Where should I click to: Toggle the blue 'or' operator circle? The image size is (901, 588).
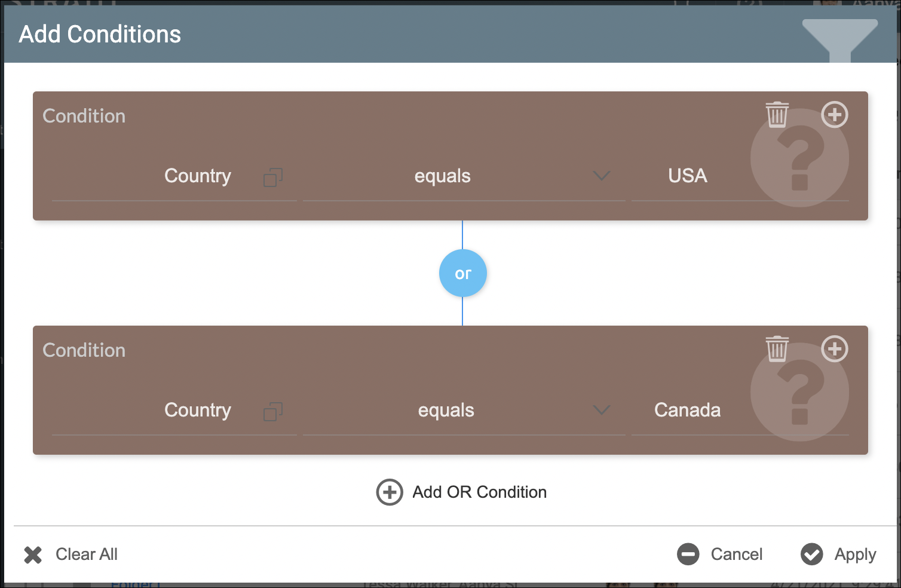[x=463, y=273]
